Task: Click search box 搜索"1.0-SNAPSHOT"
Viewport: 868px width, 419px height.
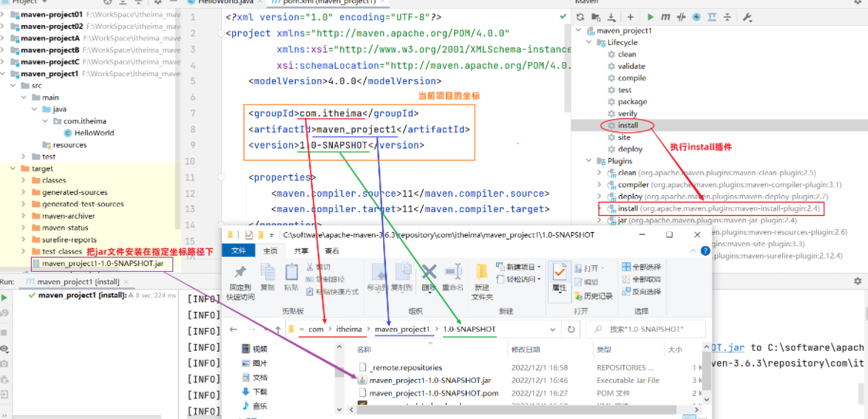Action: point(645,330)
